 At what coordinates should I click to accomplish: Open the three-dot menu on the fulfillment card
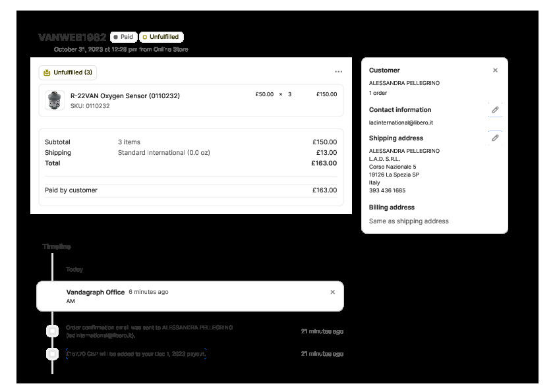[338, 72]
